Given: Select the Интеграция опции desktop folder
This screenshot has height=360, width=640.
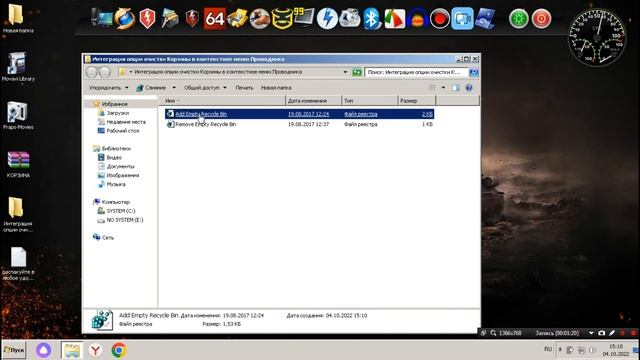Looking at the screenshot, I should coord(18,215).
